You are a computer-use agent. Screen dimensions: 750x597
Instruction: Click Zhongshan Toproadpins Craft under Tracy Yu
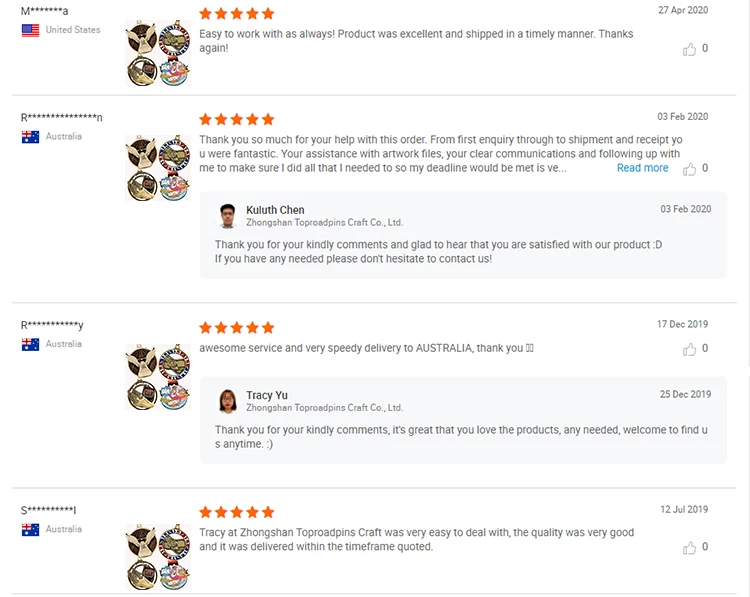pos(324,408)
